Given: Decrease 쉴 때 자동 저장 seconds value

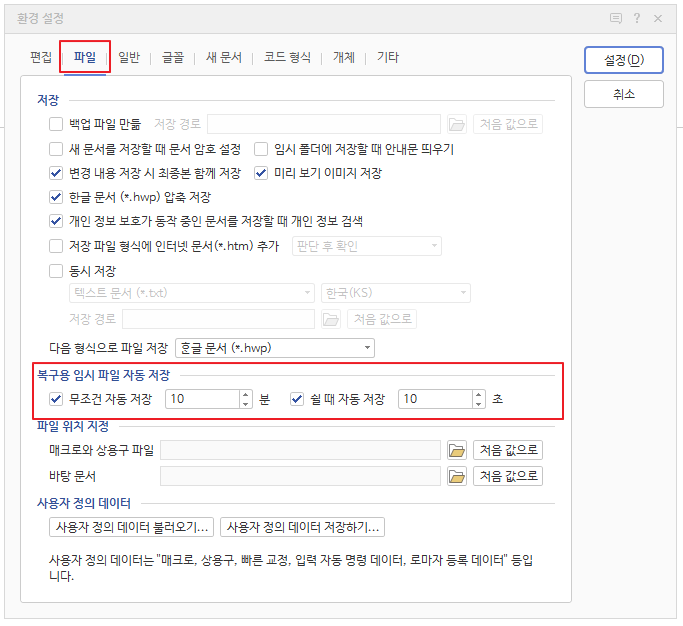Looking at the screenshot, I should (x=479, y=404).
